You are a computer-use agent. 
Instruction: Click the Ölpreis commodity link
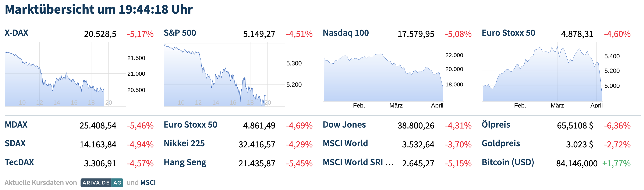tap(496, 125)
